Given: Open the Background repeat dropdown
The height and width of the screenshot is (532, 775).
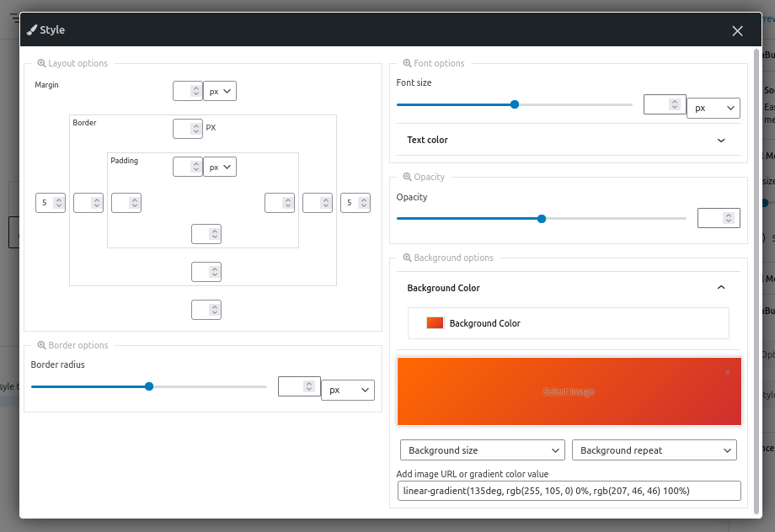Looking at the screenshot, I should 655,450.
